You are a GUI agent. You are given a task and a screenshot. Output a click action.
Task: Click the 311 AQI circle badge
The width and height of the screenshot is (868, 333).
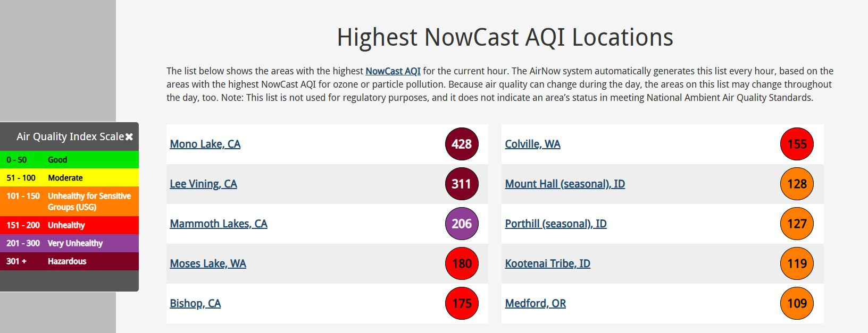point(462,184)
